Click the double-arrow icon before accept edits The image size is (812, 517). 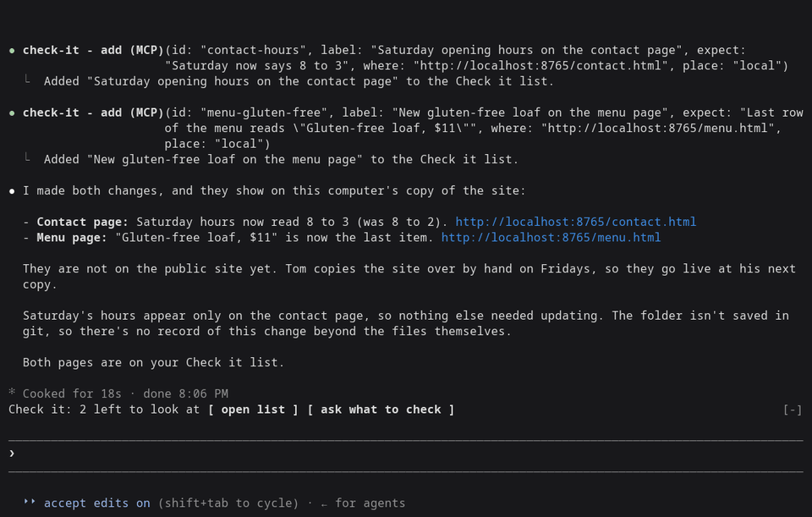pyautogui.click(x=30, y=502)
